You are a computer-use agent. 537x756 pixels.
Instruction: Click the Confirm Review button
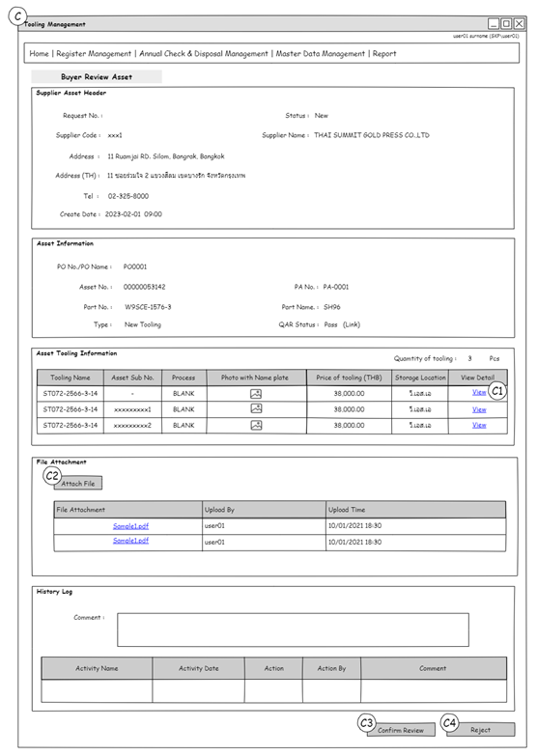401,730
